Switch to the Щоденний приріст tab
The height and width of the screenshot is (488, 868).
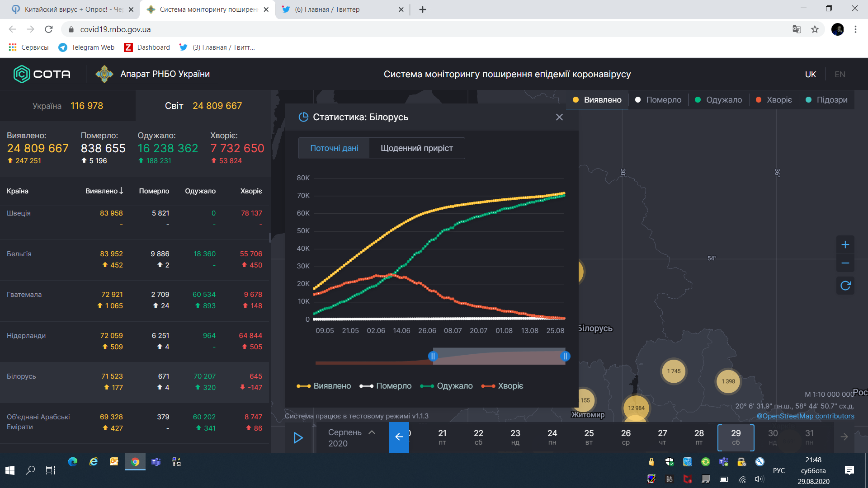coord(416,148)
